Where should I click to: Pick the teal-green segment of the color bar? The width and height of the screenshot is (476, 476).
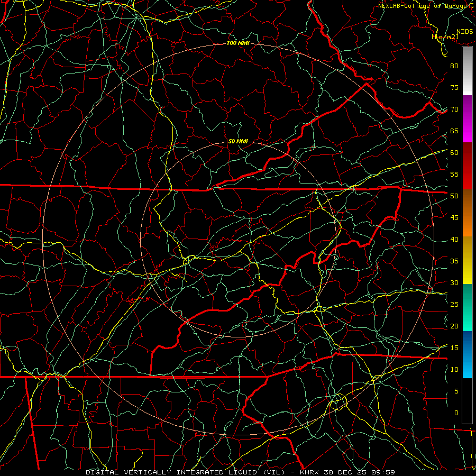[467, 307]
